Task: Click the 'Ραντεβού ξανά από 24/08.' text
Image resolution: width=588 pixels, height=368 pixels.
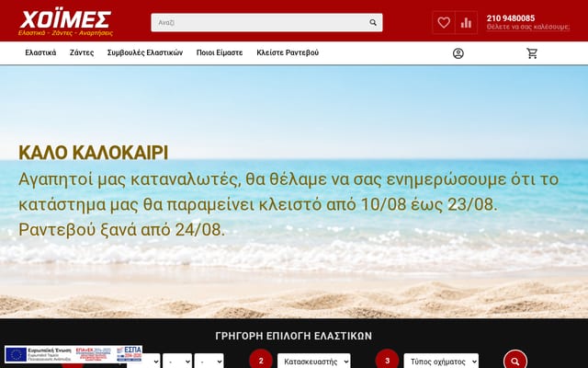Action: (122, 229)
